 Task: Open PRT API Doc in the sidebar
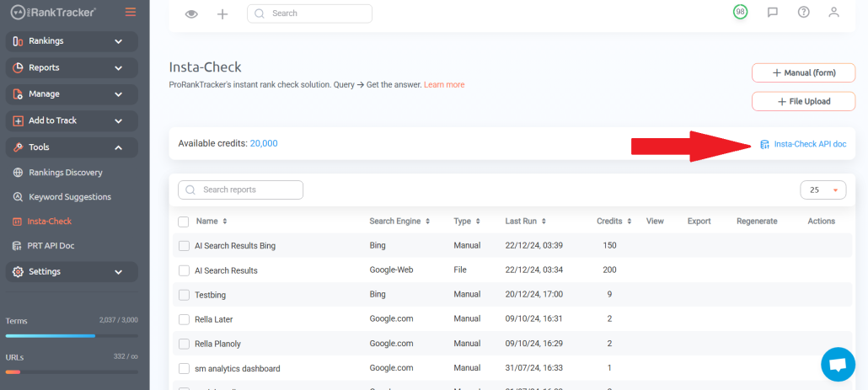click(x=51, y=246)
